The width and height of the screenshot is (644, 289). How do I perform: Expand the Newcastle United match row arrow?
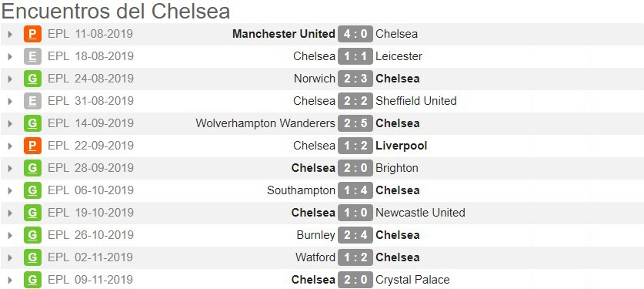(x=10, y=213)
